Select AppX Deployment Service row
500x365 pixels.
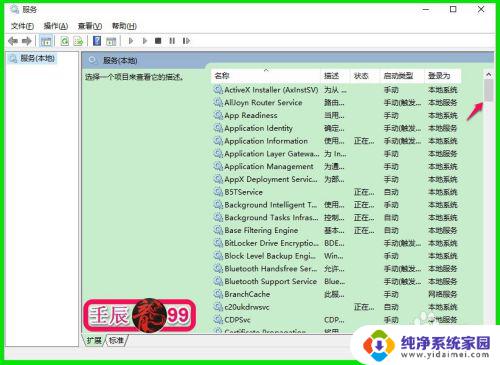pos(335,179)
